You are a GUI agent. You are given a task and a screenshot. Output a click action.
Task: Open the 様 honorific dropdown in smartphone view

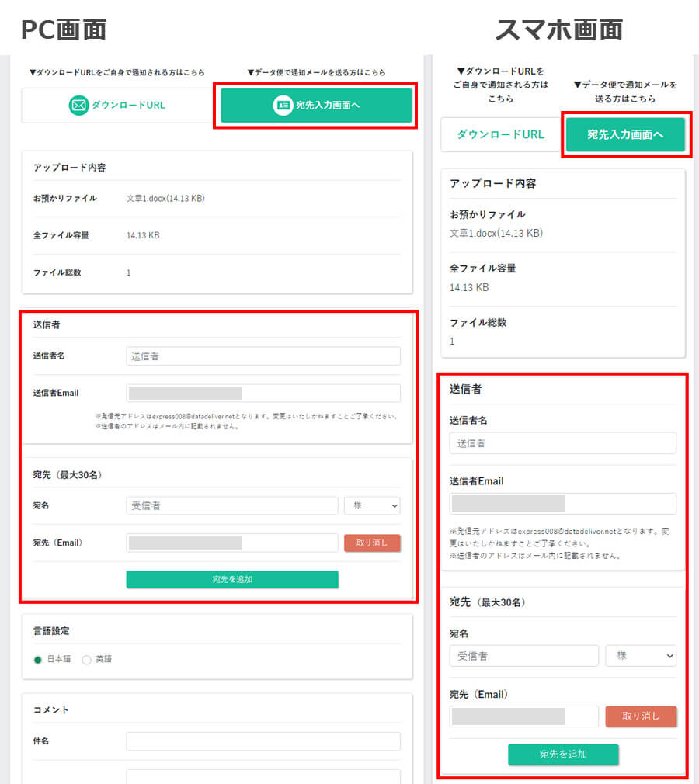pos(641,655)
